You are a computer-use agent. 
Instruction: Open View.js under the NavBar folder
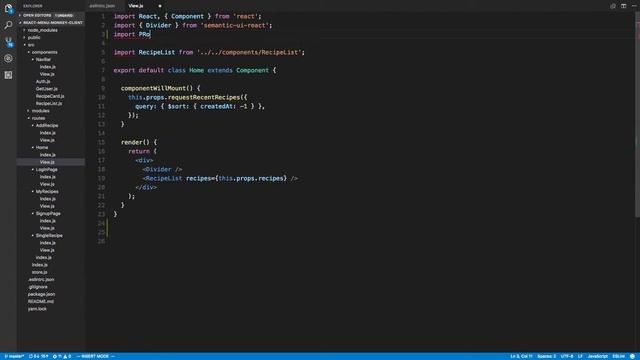click(x=47, y=74)
